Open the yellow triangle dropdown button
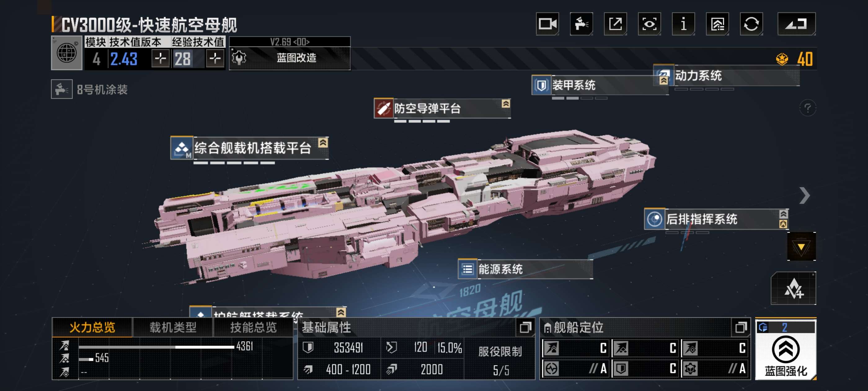868x391 pixels. pyautogui.click(x=801, y=247)
